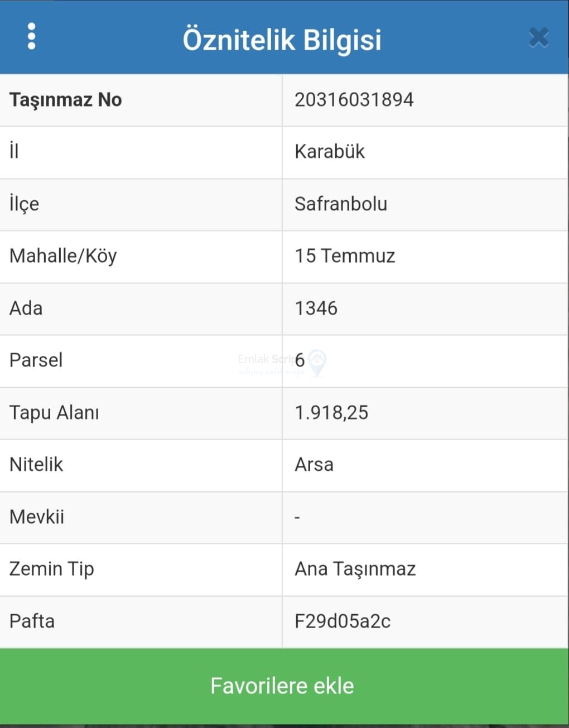
Task: Select the Nitelik value Arsa
Action: [x=314, y=465]
